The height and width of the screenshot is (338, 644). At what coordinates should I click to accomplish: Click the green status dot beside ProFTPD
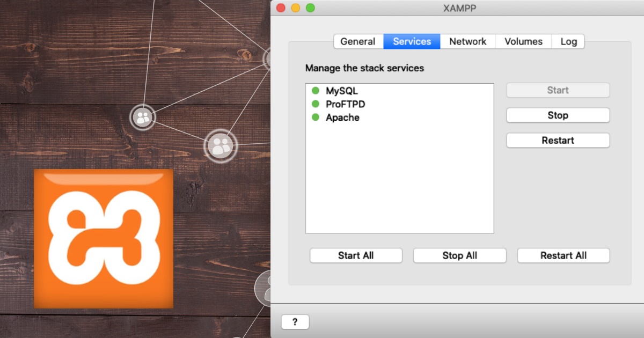coord(316,104)
